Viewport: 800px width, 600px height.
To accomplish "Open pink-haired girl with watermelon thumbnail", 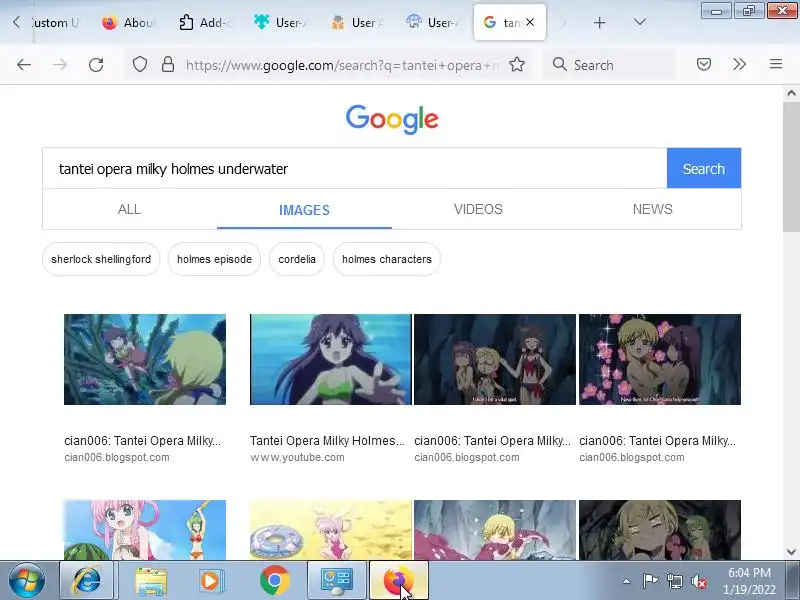I will coord(145,530).
